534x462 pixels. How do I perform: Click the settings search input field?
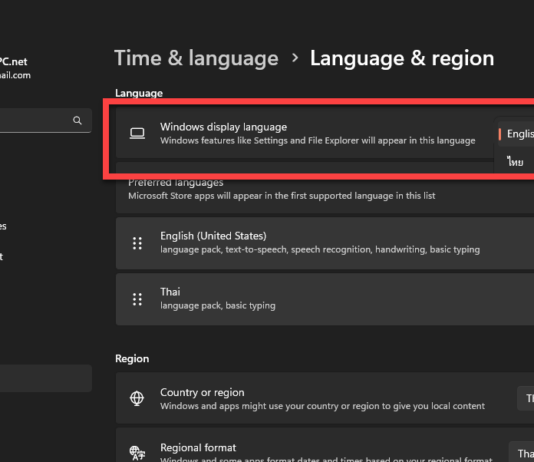click(46, 121)
